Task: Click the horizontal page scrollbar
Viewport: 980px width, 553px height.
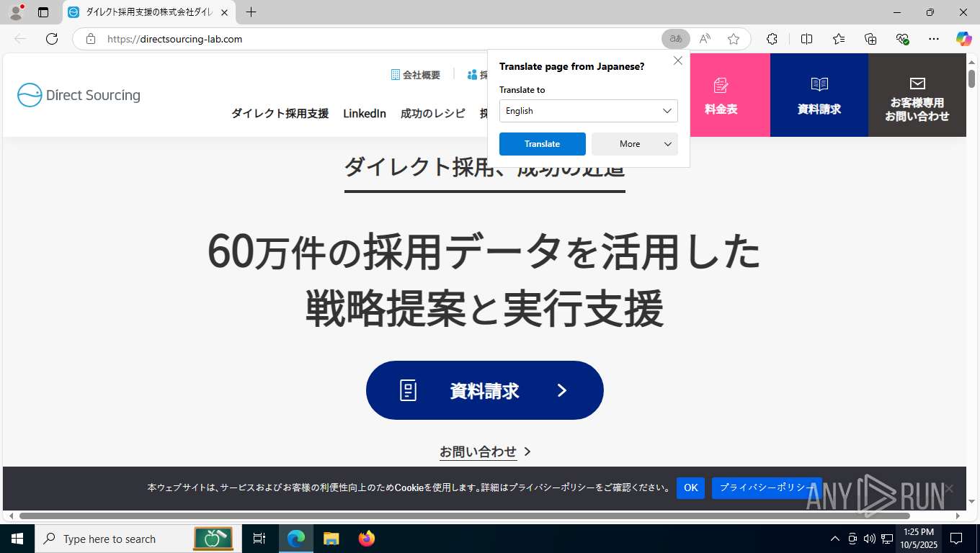Action: (465, 516)
